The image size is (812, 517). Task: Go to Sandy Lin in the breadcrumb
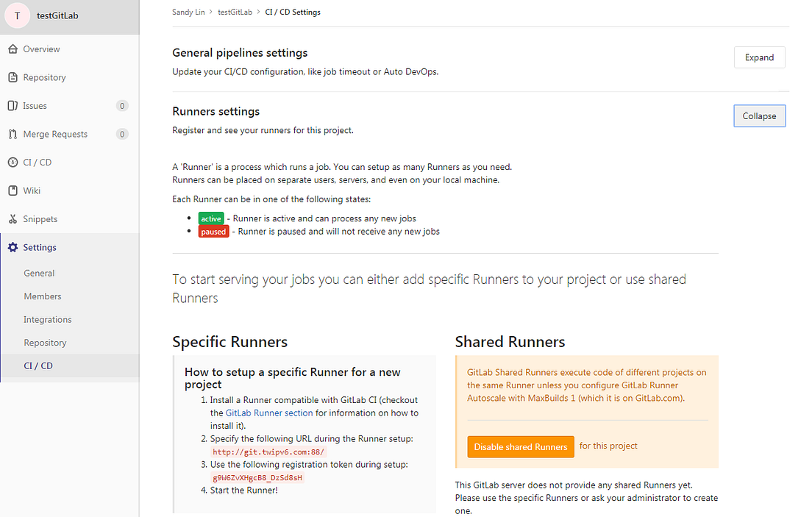coord(188,12)
